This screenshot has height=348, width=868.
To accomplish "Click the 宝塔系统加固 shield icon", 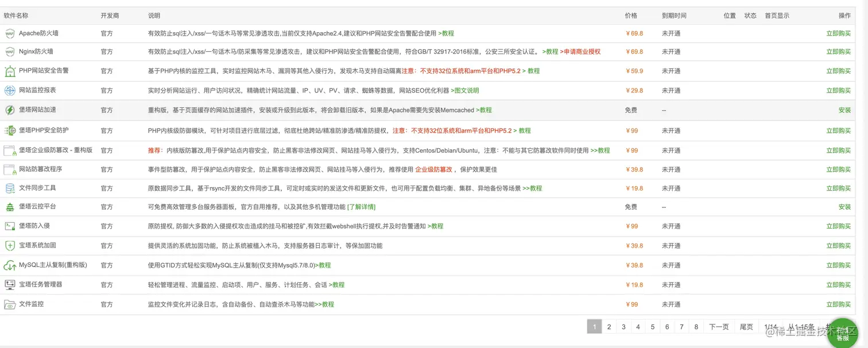I will tap(10, 246).
